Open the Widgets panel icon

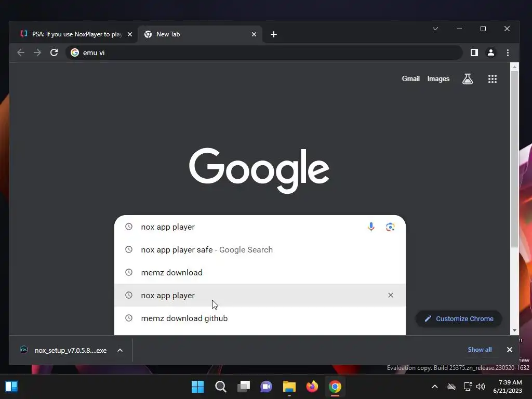(x=11, y=387)
